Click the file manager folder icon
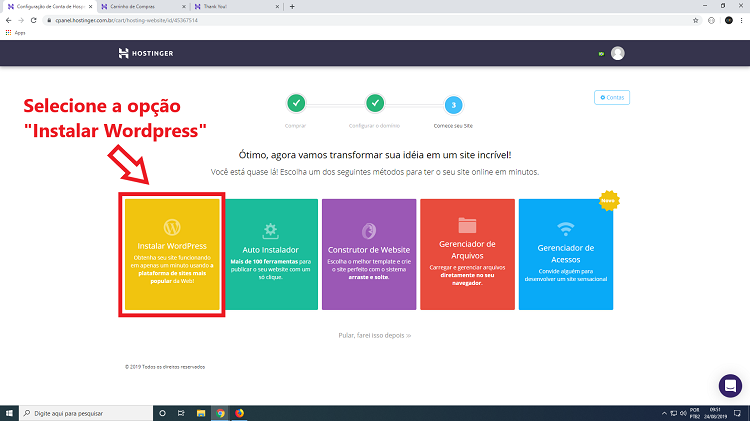This screenshot has width=750, height=421. click(467, 225)
